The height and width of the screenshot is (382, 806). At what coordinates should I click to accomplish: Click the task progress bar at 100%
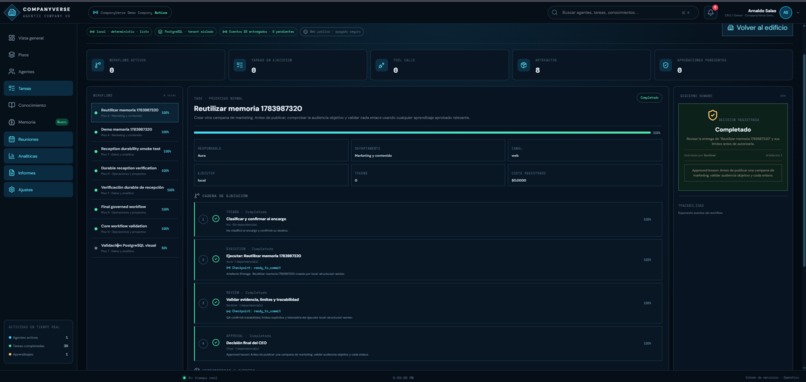point(422,133)
